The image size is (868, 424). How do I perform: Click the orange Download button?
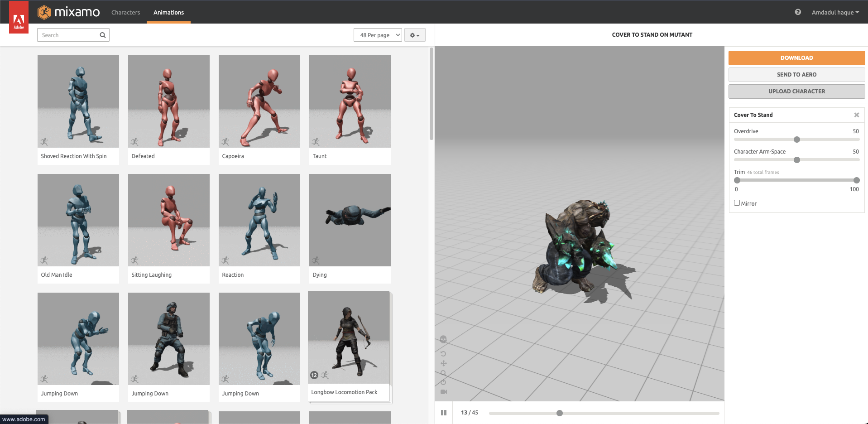(796, 58)
